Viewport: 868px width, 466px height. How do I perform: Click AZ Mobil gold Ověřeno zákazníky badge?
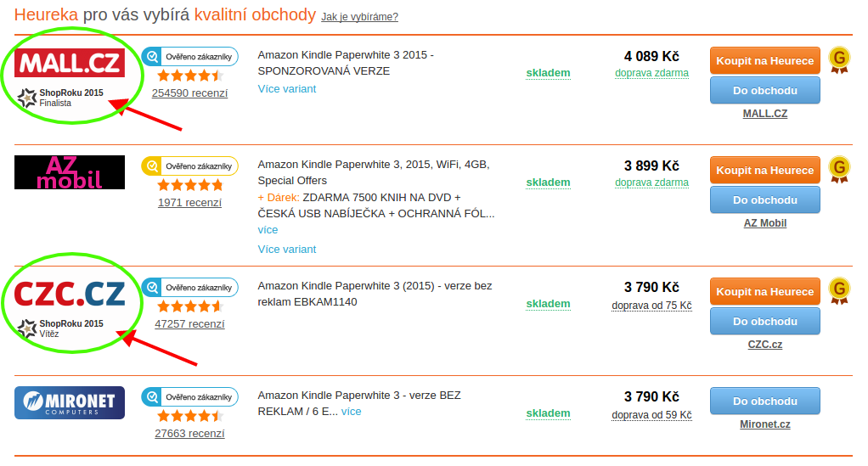click(x=190, y=166)
